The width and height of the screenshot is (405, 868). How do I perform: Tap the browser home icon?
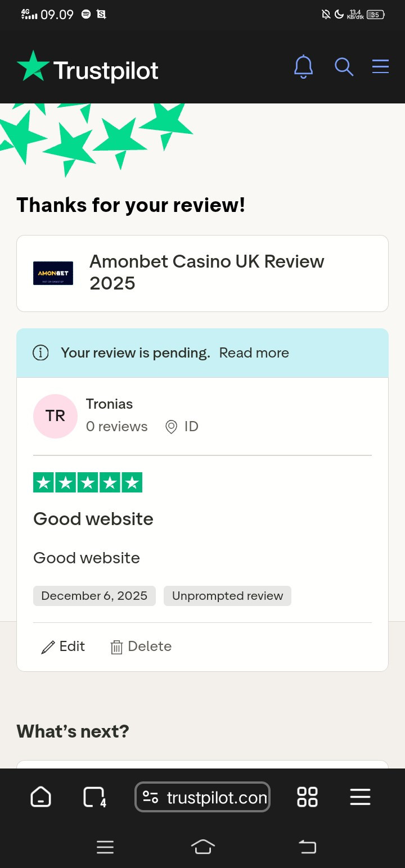(40, 797)
